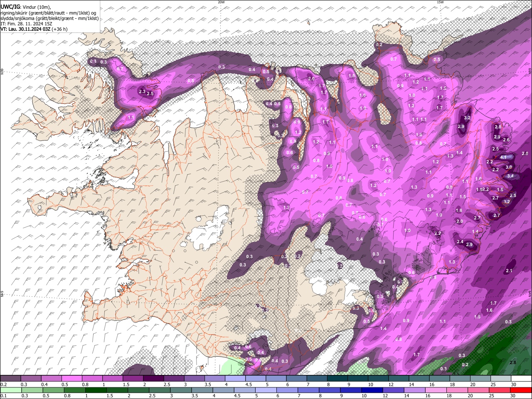Choose the 8 dark teal swatch, upper legend

[x=337, y=379]
